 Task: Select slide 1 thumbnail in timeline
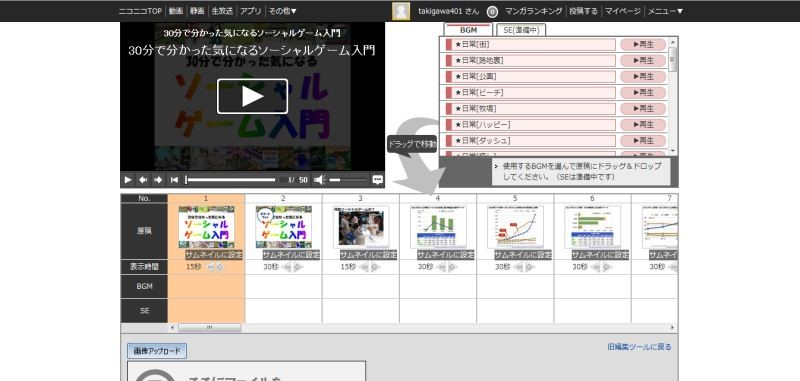pyautogui.click(x=206, y=227)
